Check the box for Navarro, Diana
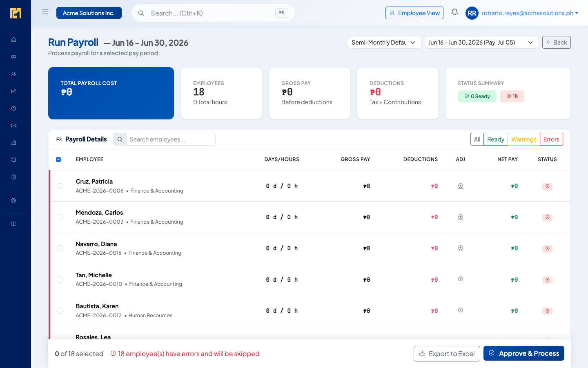The width and height of the screenshot is (588, 368). 60,248
